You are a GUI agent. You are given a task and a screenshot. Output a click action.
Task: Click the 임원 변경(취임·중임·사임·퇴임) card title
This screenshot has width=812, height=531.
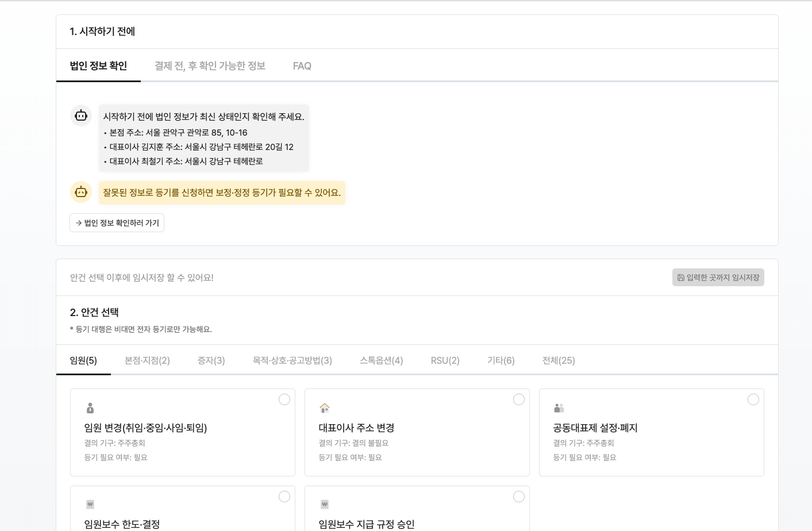click(x=145, y=428)
